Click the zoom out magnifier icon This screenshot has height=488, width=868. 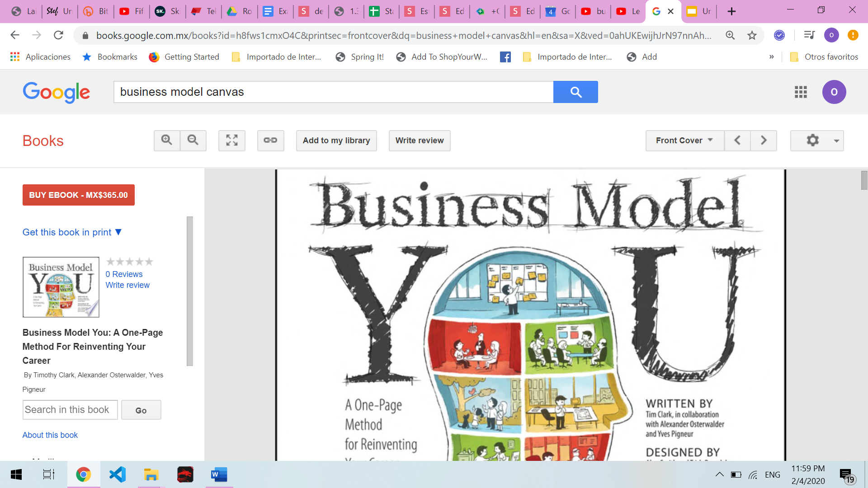pos(193,141)
